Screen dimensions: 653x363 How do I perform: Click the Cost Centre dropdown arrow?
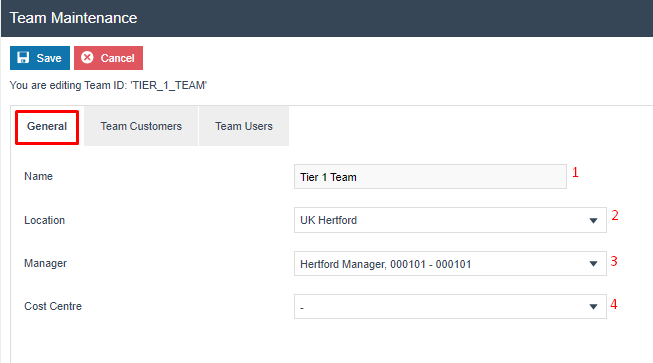click(593, 307)
